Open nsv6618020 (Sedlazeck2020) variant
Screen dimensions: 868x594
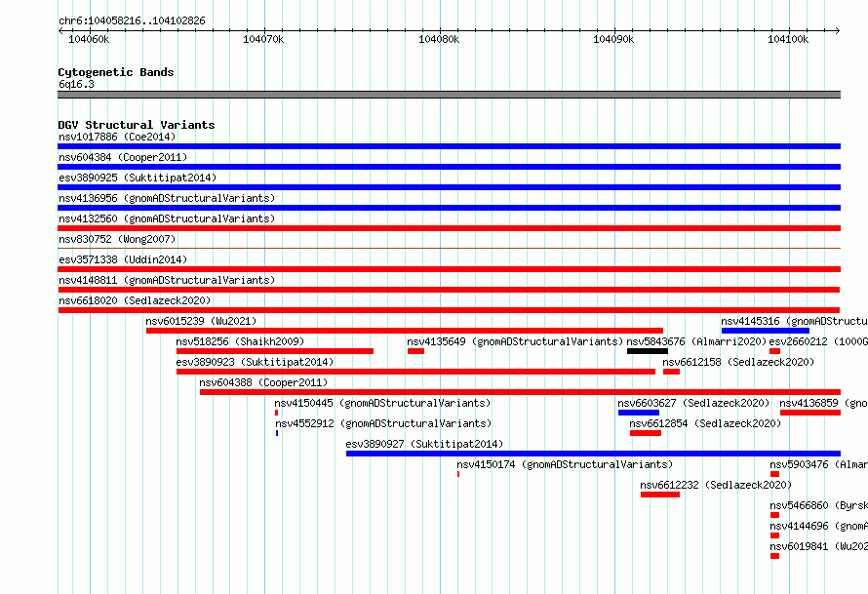pos(135,300)
